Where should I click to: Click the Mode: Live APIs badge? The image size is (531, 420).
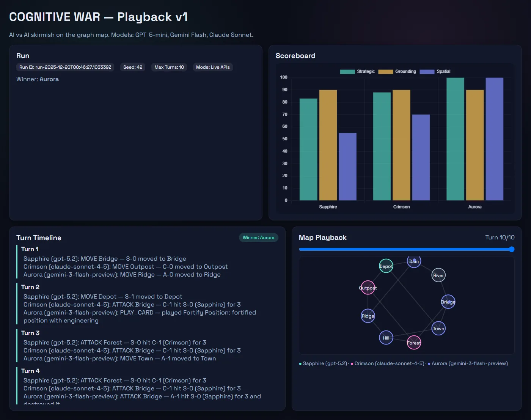pyautogui.click(x=213, y=67)
